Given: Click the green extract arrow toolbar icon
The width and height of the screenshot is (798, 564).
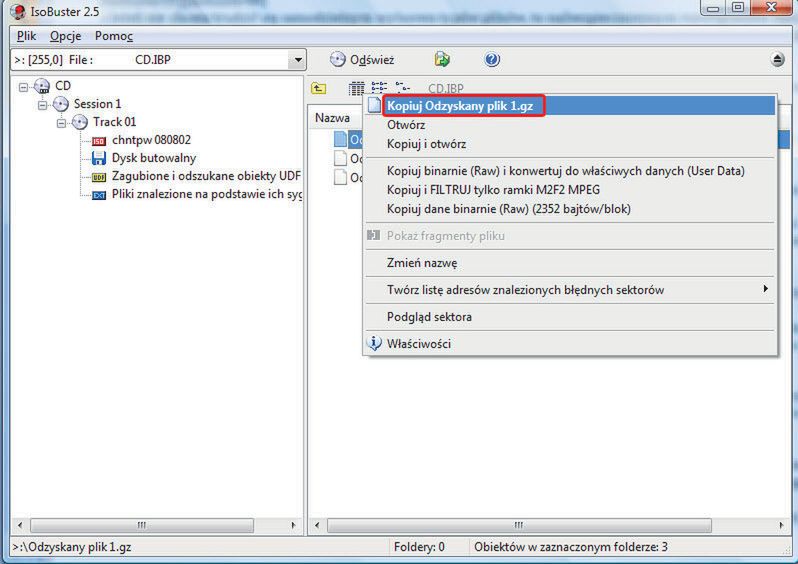Looking at the screenshot, I should (x=442, y=60).
